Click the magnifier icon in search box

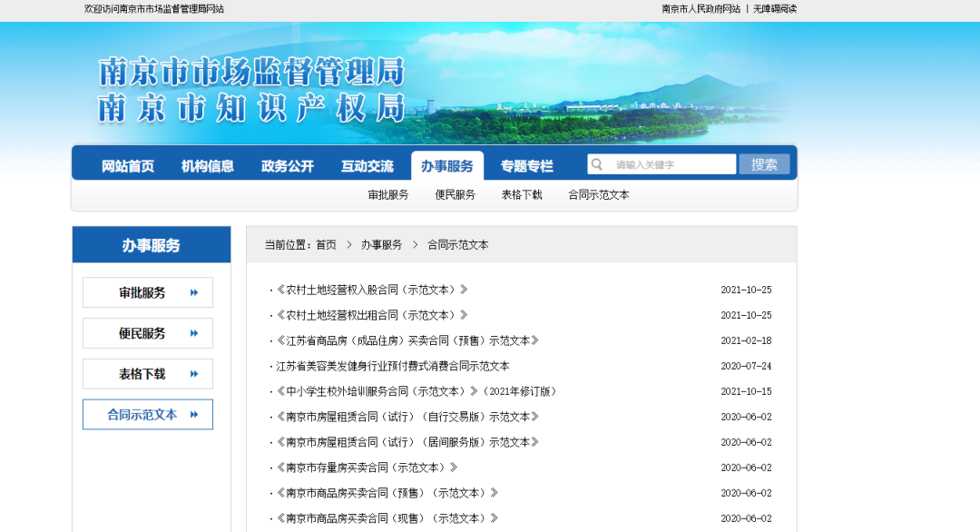pos(597,164)
